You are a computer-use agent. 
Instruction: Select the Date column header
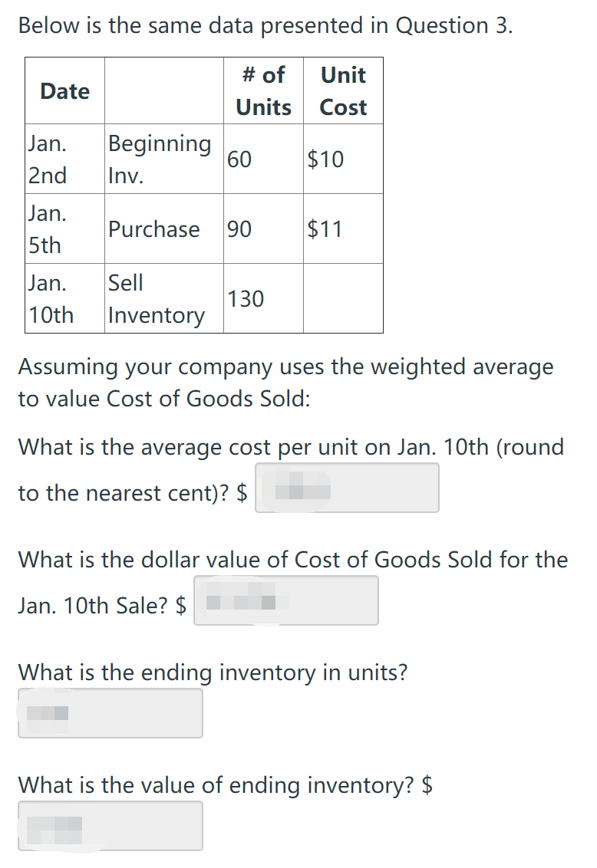[64, 90]
